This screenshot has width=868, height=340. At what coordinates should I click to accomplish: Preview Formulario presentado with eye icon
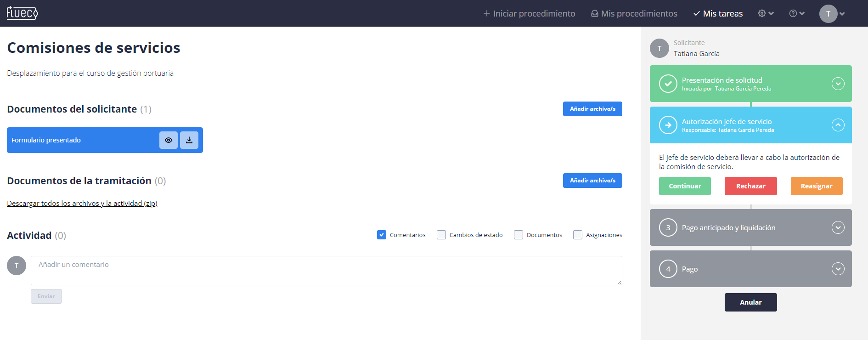click(169, 140)
